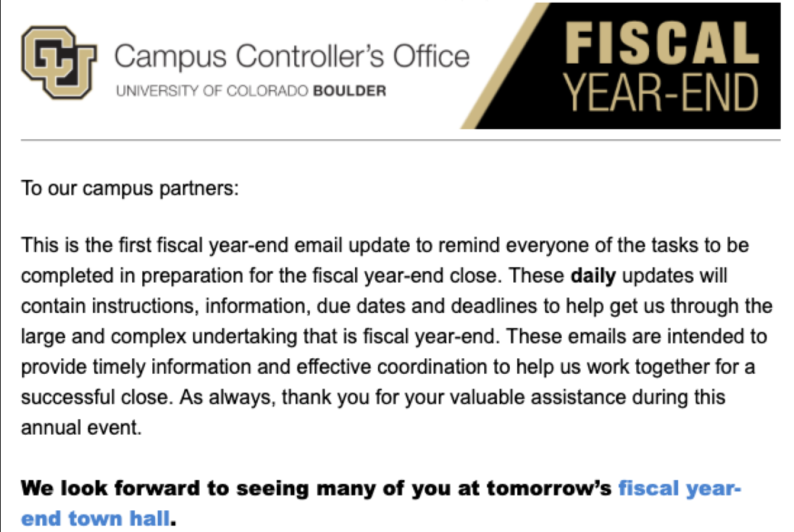Open the fiscal year-end town hall link
794x532 pixels.
coord(679,488)
